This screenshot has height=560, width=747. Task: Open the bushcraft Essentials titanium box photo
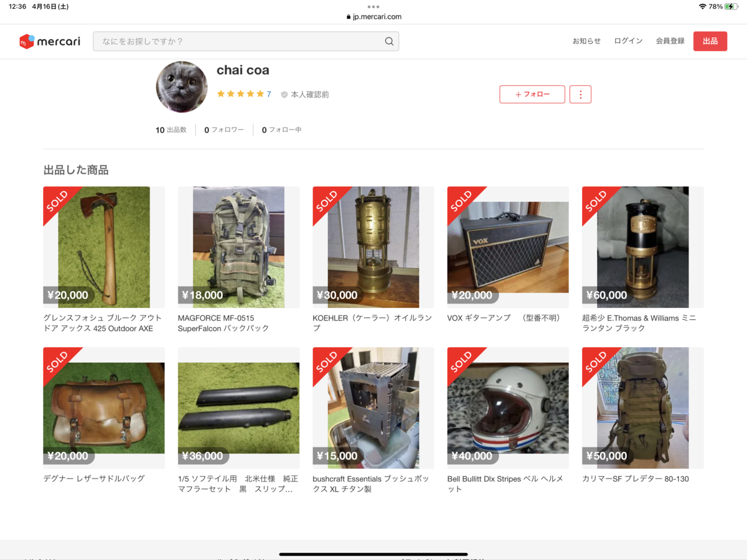(374, 408)
